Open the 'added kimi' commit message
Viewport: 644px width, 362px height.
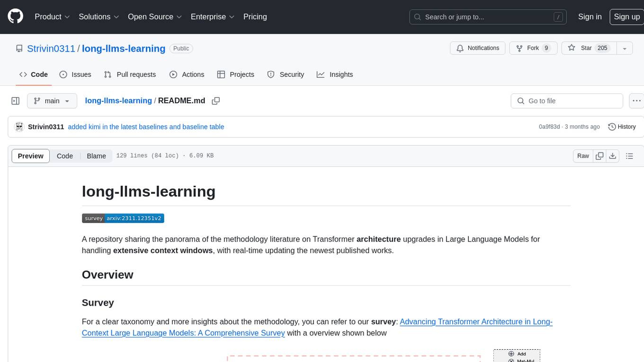146,127
